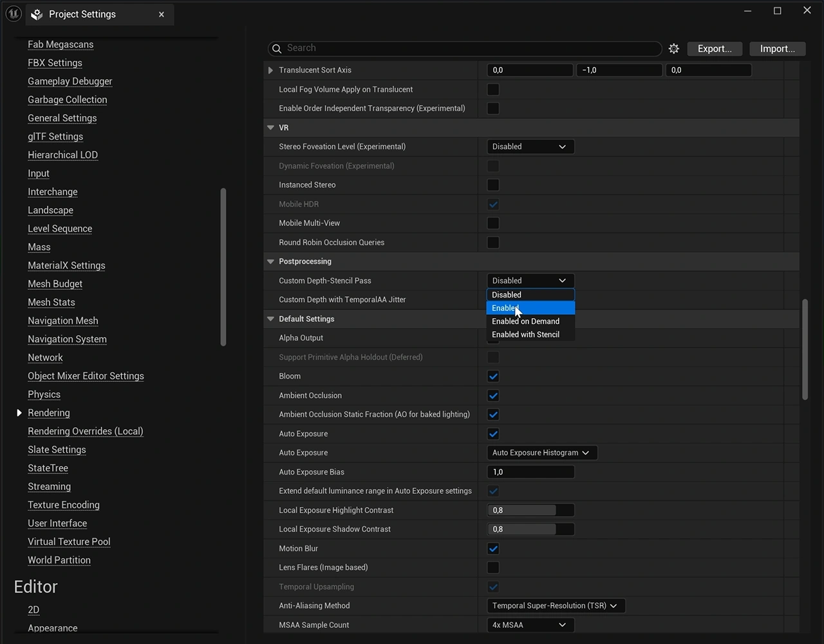
Task: Click the Import... button
Action: click(x=777, y=48)
